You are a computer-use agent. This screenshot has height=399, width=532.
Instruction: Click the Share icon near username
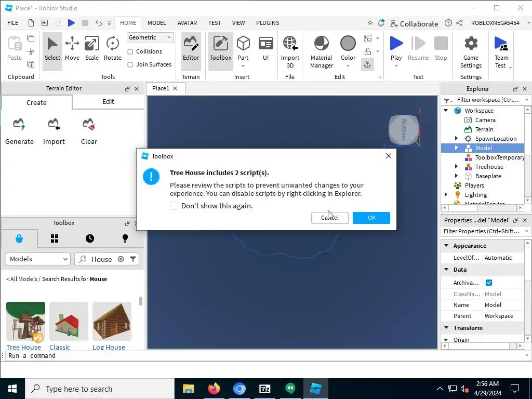pyautogui.click(x=459, y=23)
